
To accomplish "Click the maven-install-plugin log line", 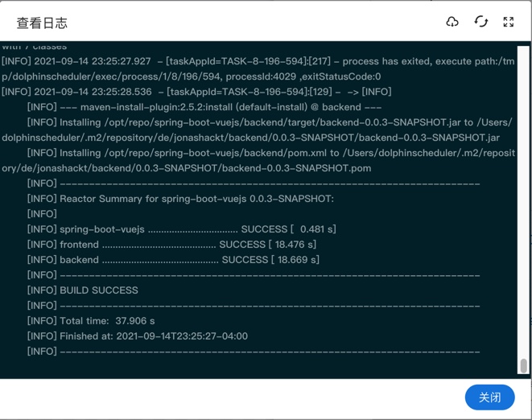I will (204, 107).
